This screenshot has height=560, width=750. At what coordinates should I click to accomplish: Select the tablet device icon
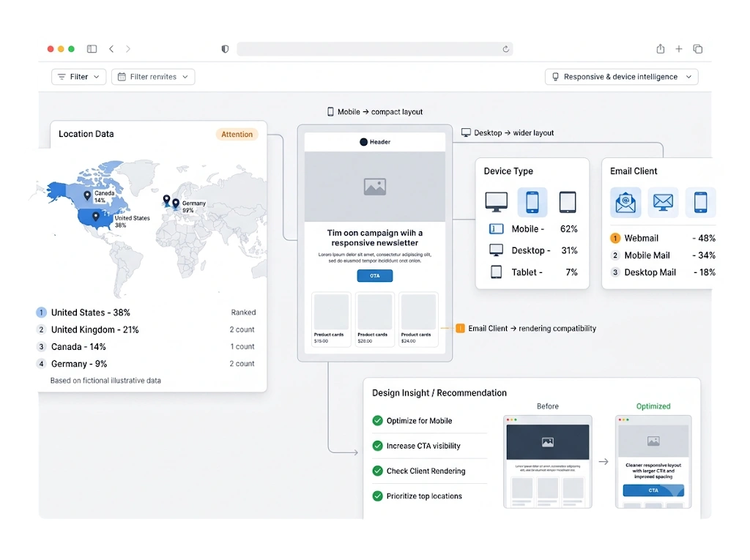(568, 202)
